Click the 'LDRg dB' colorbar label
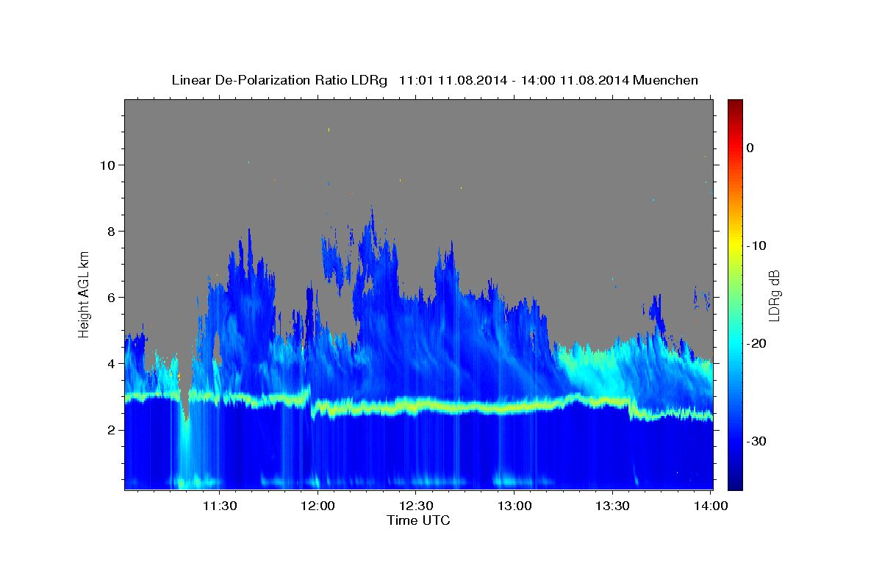This screenshot has height=588, width=882. (774, 295)
